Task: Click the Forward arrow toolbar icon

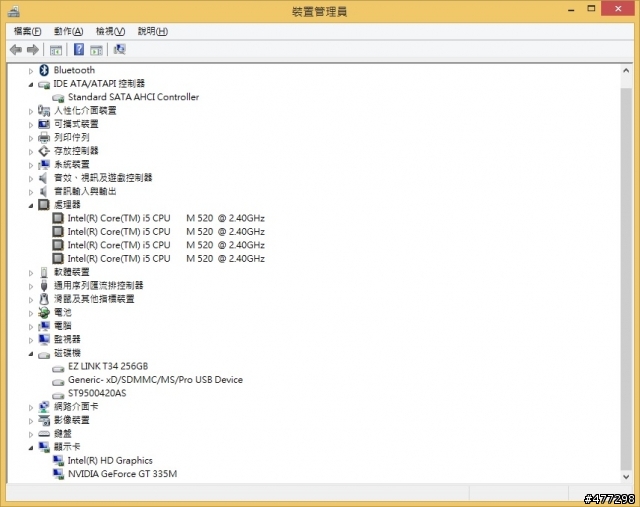Action: [x=33, y=50]
